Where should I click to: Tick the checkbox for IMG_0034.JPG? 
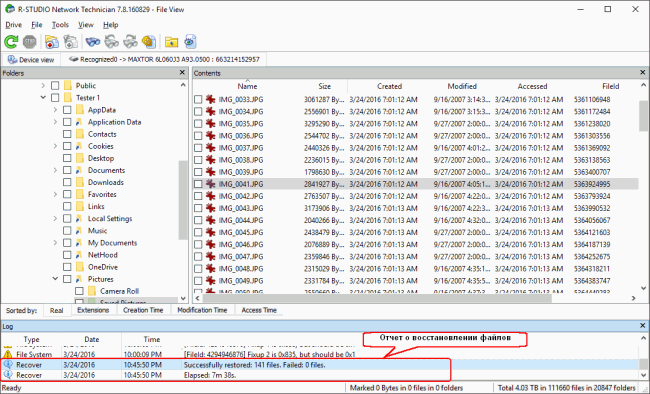tap(198, 112)
